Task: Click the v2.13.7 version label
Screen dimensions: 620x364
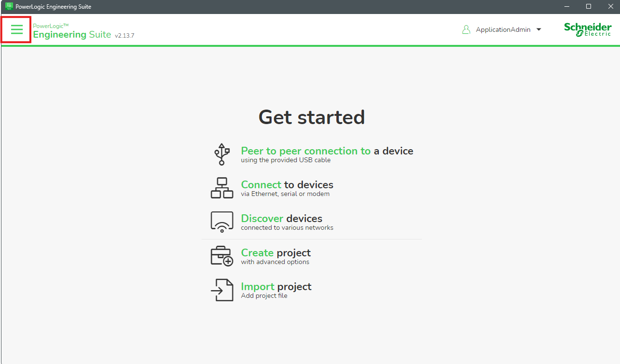Action: [x=125, y=36]
